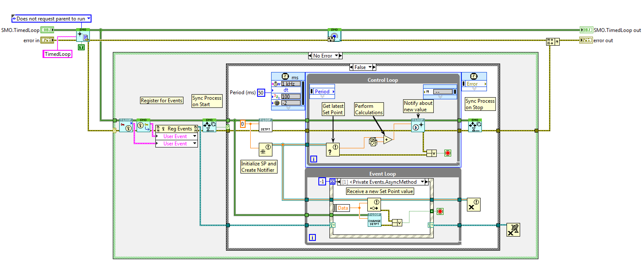Viewport: 644px width, 266px height.
Task: Click the 'Perform Calculations' comment
Action: coord(369,109)
